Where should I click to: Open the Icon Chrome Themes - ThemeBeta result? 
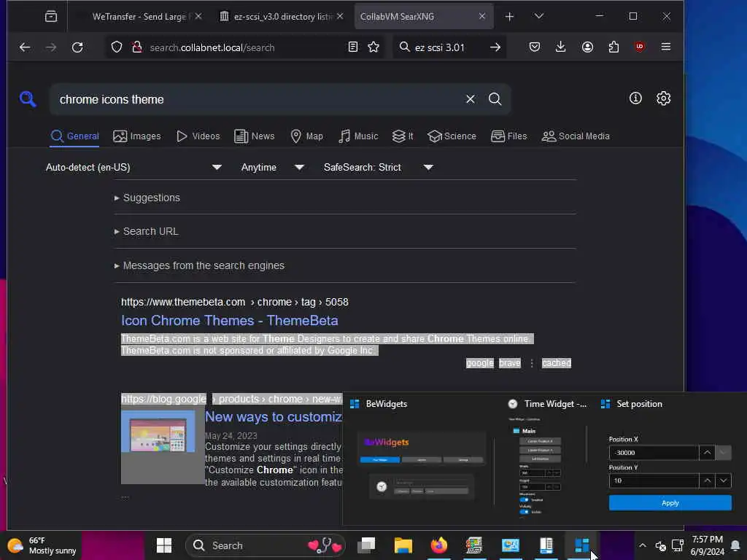pyautogui.click(x=230, y=321)
